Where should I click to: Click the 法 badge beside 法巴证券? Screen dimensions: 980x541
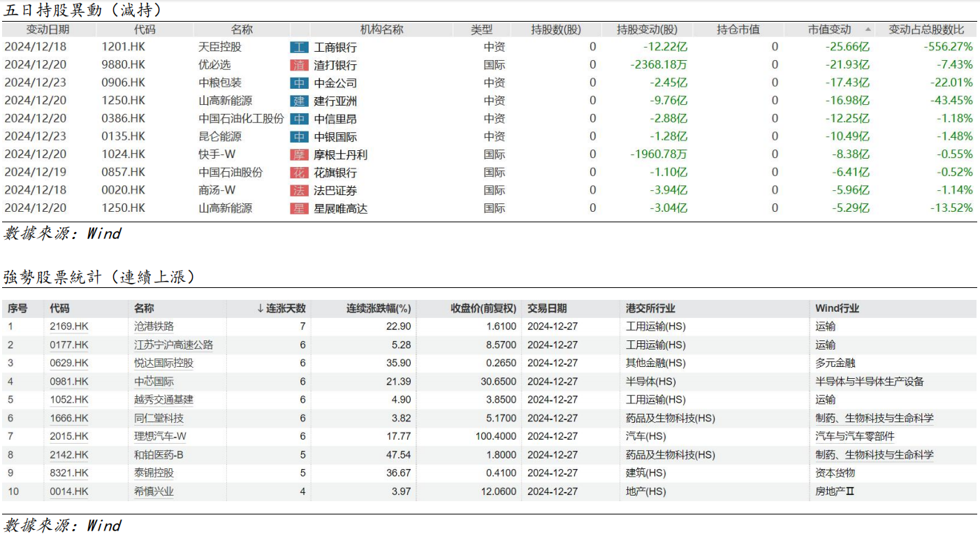(299, 190)
